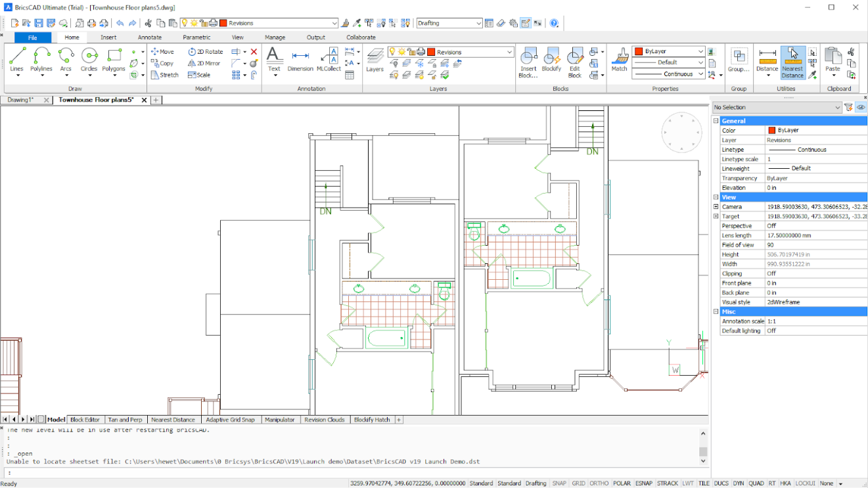Click the Insert Block tool

528,62
